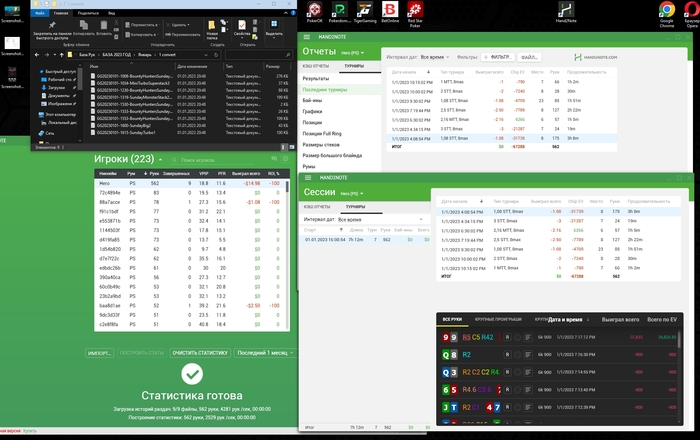This screenshot has width=700, height=440.
Task: Launch Pokerdom desktop shortcut
Action: click(340, 12)
